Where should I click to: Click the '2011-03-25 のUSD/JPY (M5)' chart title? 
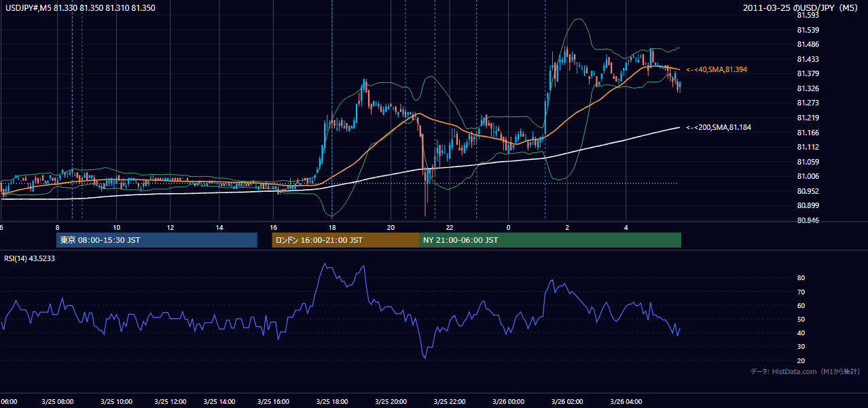801,7
